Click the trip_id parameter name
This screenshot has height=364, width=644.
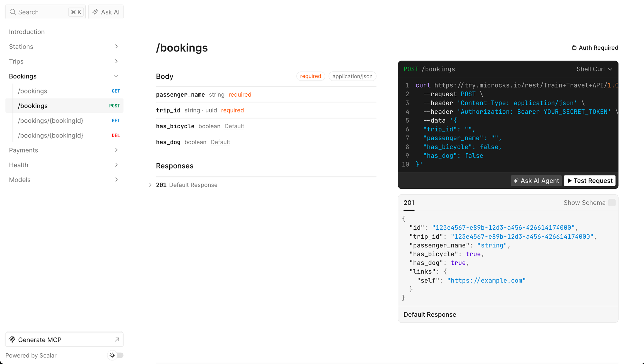(x=168, y=110)
